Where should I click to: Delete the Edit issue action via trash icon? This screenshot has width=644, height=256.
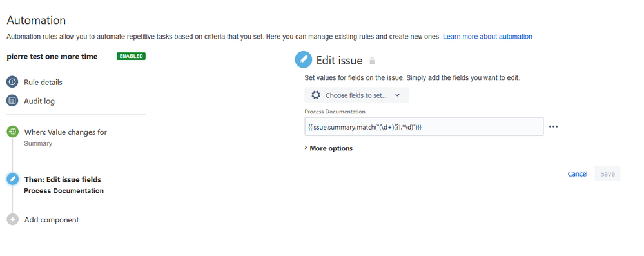pyautogui.click(x=372, y=61)
